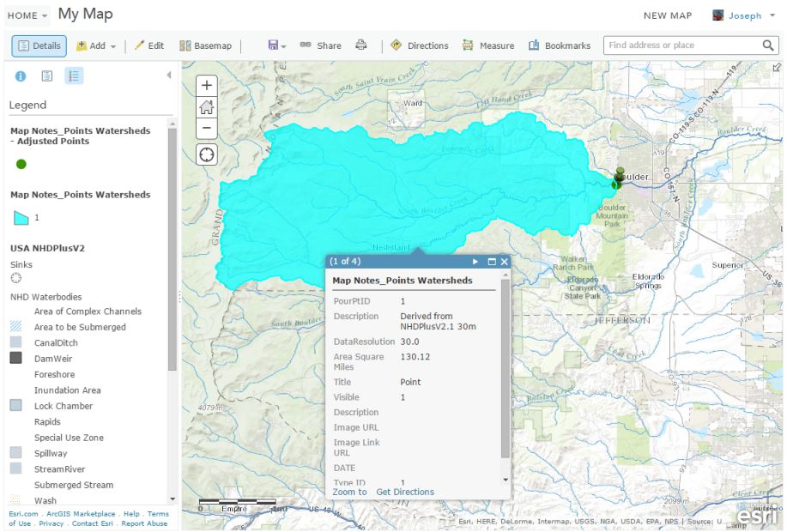Viewport: 787px width, 532px height.
Task: Click the cyan watershed legend swatch
Action: (21, 218)
